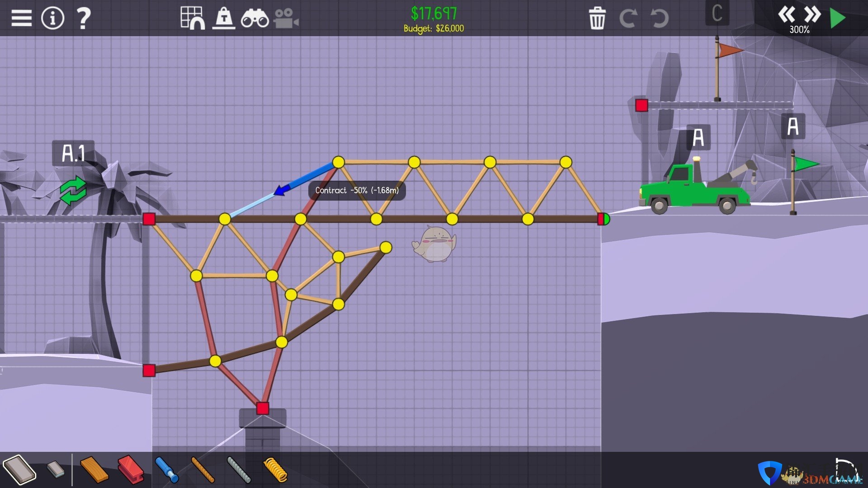Screen dimensions: 868x488
Task: Click the C checkpoint label in top bar
Action: (x=717, y=13)
